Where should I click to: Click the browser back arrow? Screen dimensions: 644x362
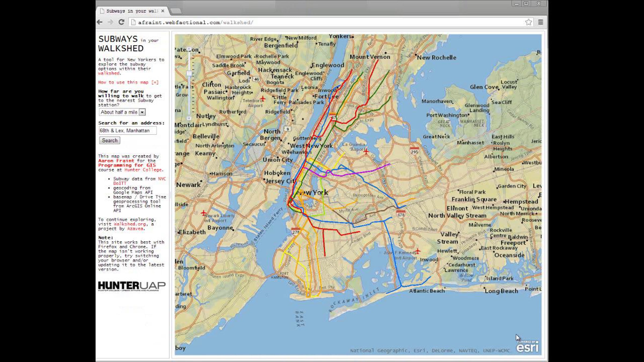(x=100, y=22)
